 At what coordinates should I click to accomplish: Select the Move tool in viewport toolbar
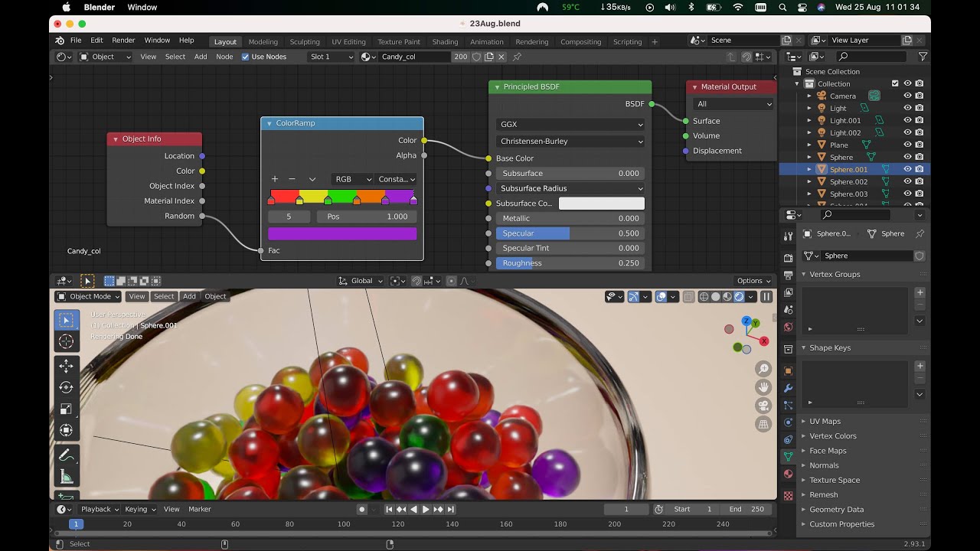tap(66, 367)
